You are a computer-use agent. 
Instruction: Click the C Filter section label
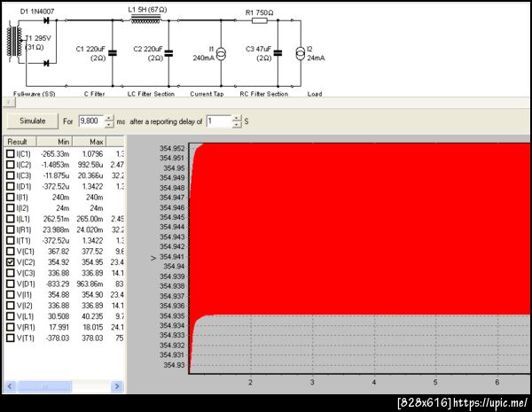click(x=94, y=94)
